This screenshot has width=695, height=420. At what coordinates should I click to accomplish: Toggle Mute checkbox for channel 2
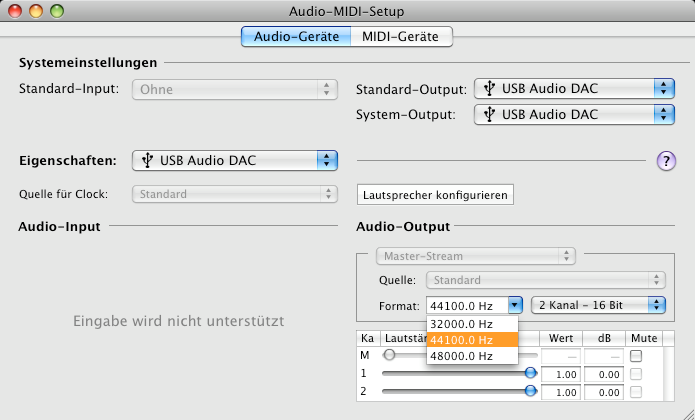tap(636, 392)
